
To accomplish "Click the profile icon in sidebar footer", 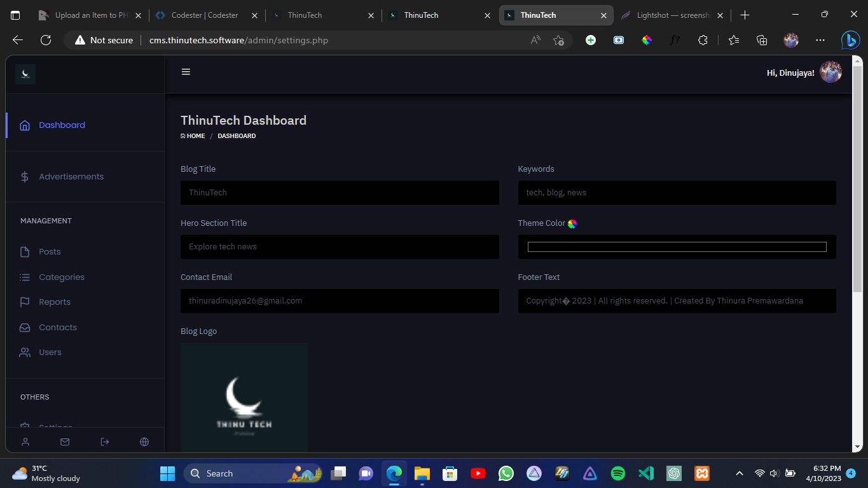I will pos(25,442).
